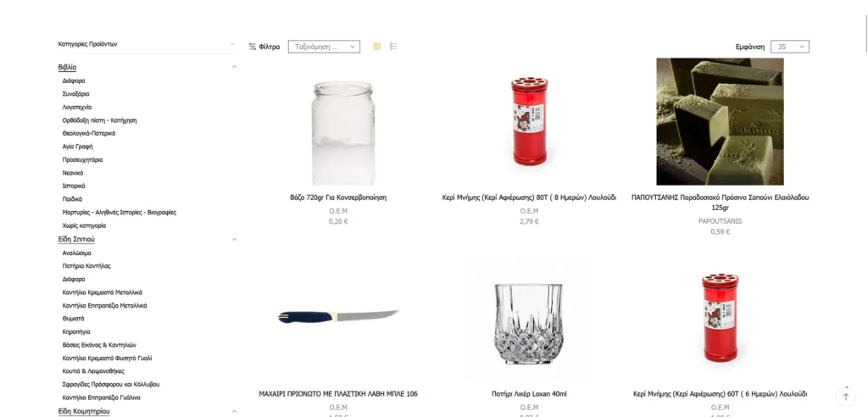Switch to grid view layout

[x=377, y=47]
